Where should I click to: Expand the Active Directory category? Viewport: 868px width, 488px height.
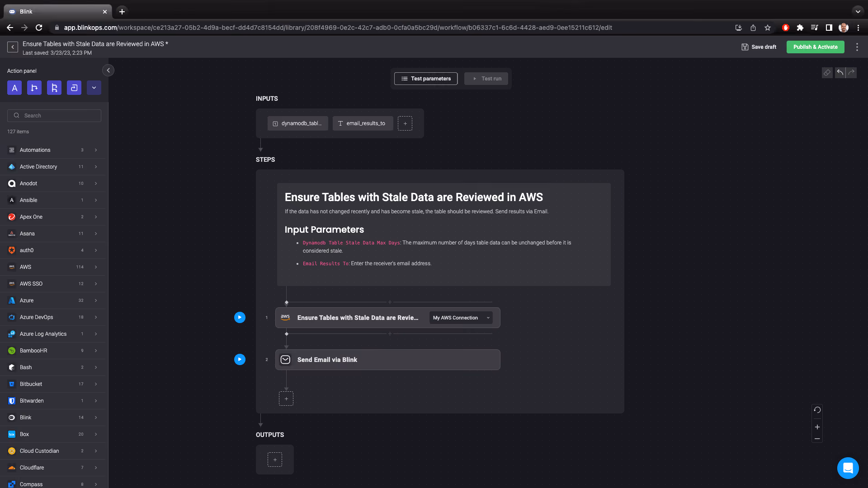(x=52, y=167)
